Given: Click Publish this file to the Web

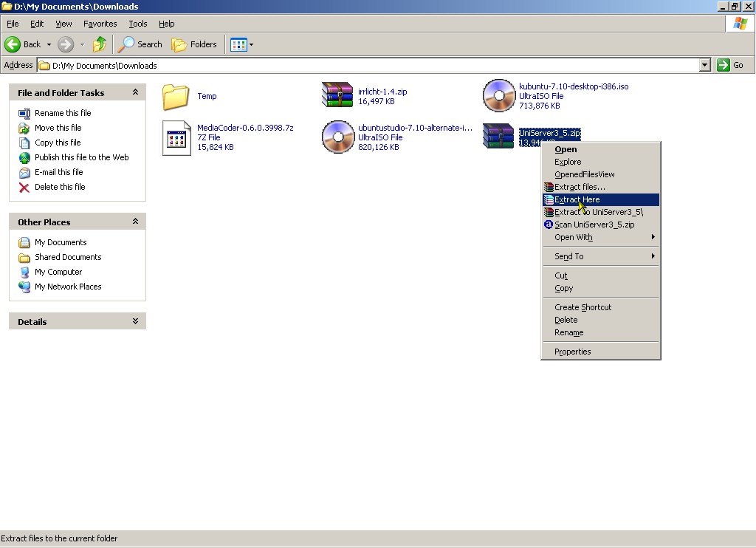Looking at the screenshot, I should (x=81, y=157).
